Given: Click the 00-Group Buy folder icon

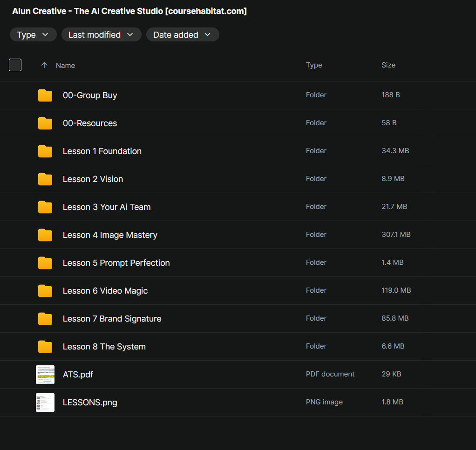Looking at the screenshot, I should [45, 95].
